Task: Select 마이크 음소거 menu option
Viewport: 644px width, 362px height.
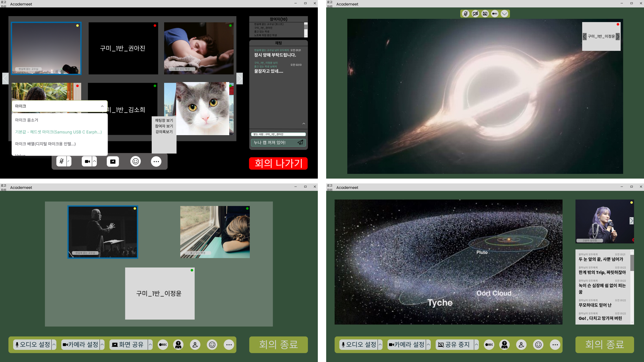Action: coord(27,120)
